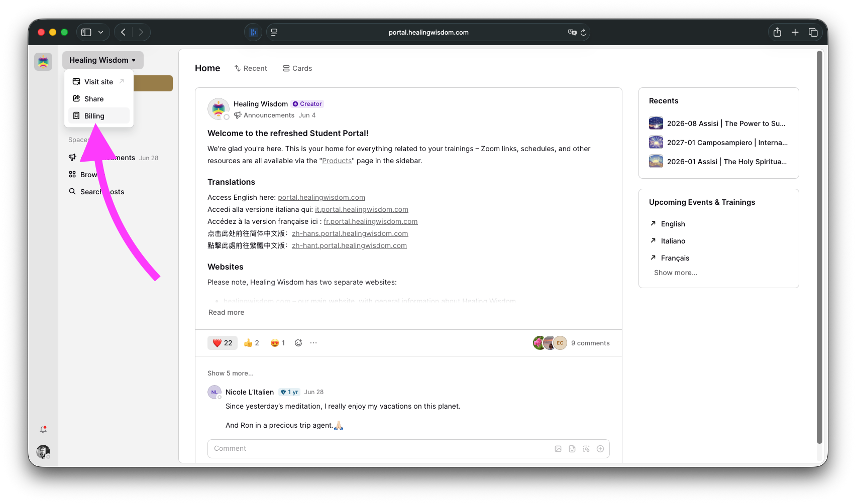Choose Visit site from the menu
The width and height of the screenshot is (856, 504).
click(x=99, y=82)
